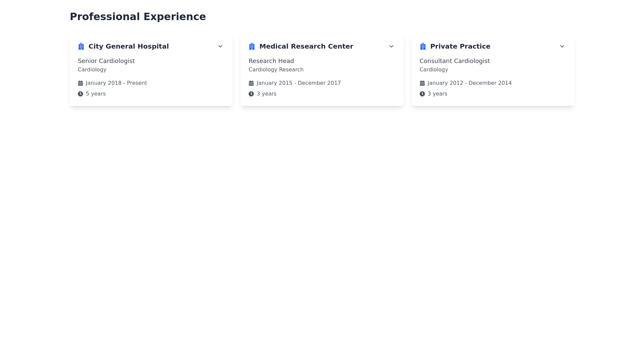Click the City General Hospital title

coord(128,46)
